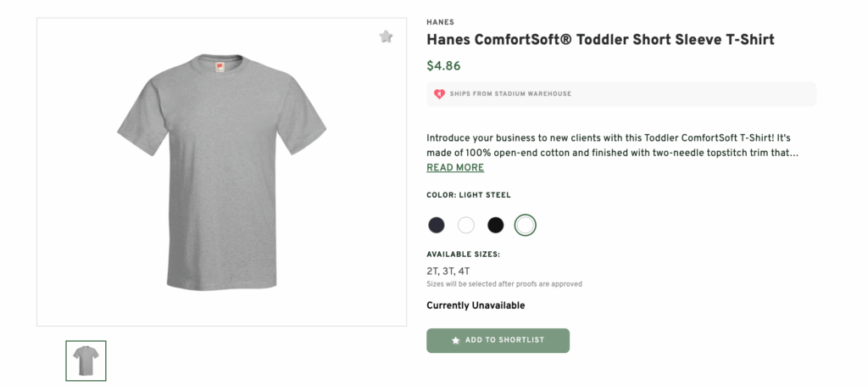Select the navy color swatch
868x386 pixels.
pyautogui.click(x=437, y=225)
